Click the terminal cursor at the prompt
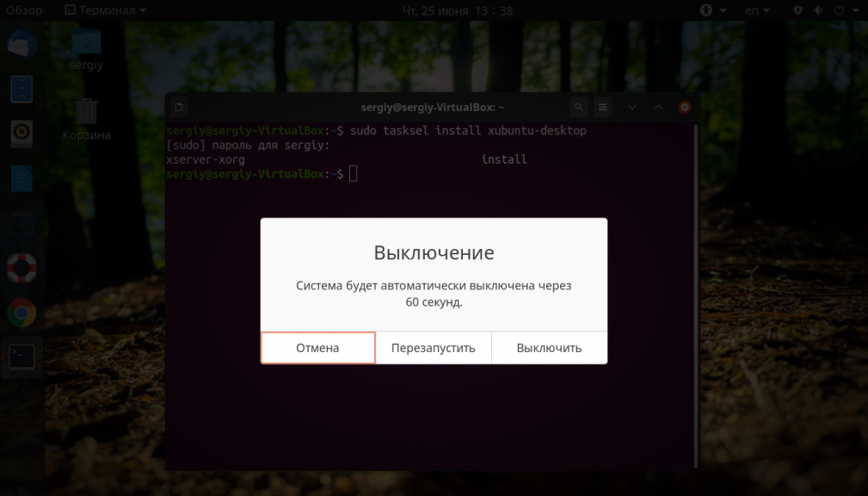 click(x=354, y=174)
